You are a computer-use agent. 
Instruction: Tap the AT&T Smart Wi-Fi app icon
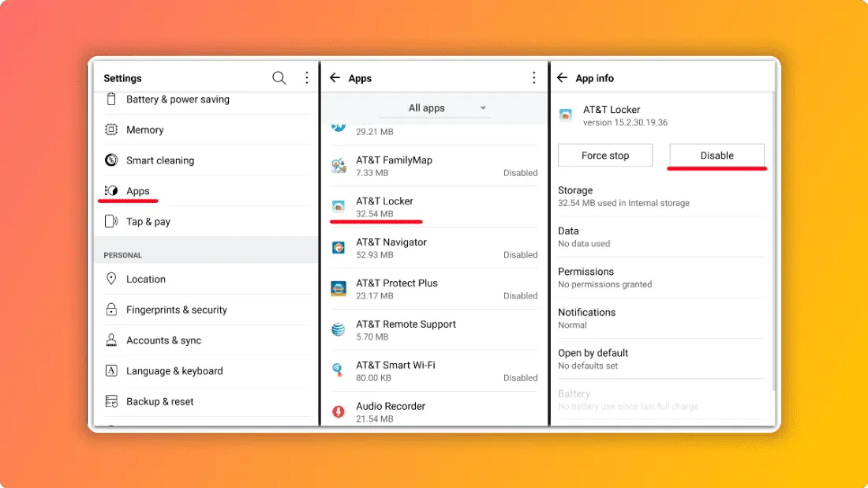tap(339, 370)
